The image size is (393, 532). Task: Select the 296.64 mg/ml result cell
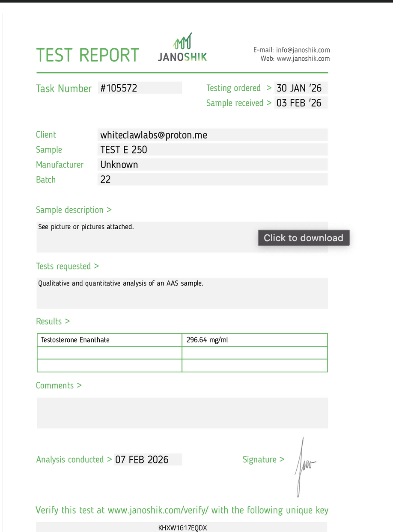tap(254, 340)
